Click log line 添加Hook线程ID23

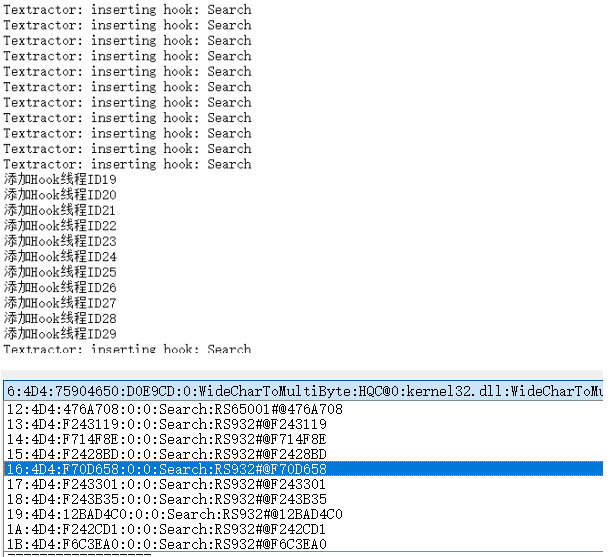point(60,241)
